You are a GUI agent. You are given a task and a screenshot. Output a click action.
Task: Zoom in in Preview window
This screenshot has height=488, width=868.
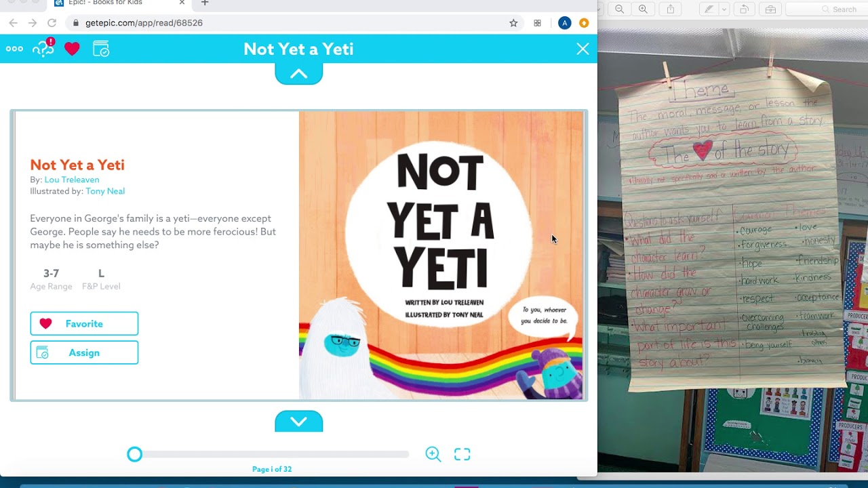pyautogui.click(x=643, y=9)
